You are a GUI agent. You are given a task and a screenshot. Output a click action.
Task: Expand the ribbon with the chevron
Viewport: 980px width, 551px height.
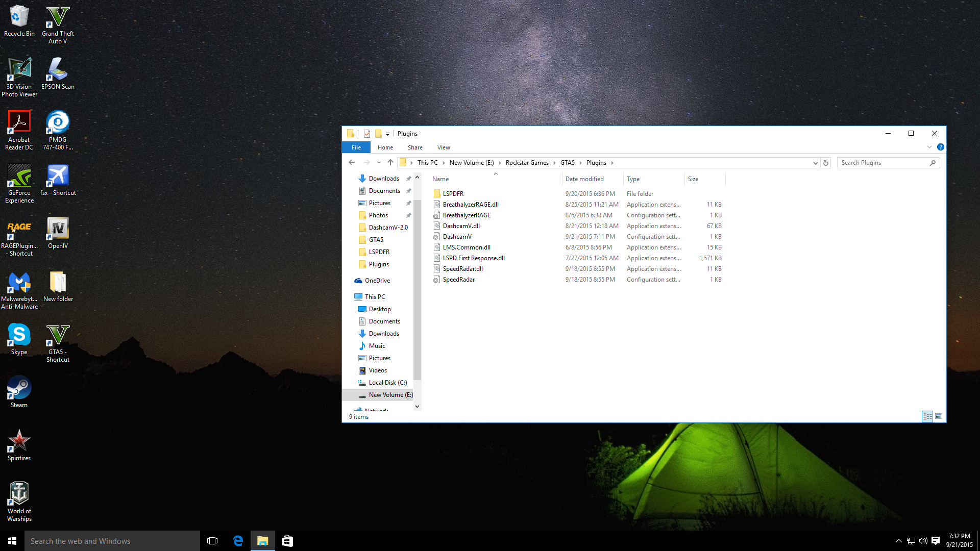point(929,147)
